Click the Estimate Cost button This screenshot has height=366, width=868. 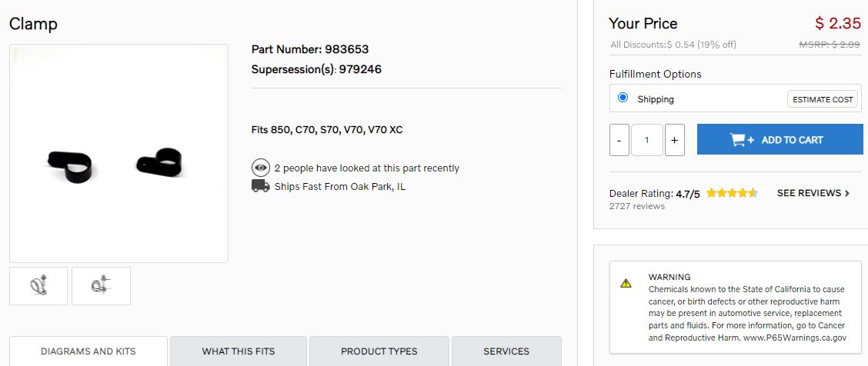[x=823, y=99]
